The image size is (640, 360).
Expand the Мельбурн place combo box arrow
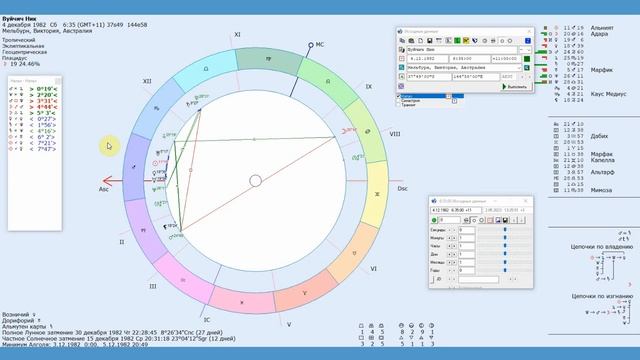pyautogui.click(x=519, y=68)
